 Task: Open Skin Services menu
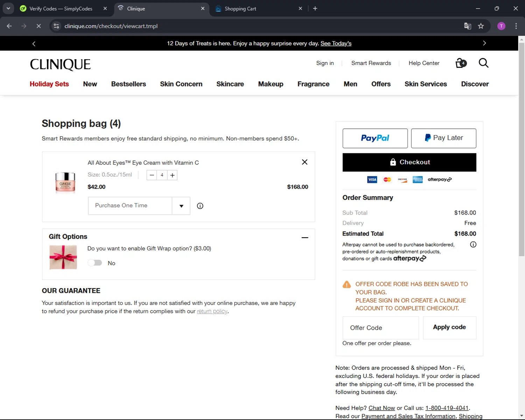426,84
